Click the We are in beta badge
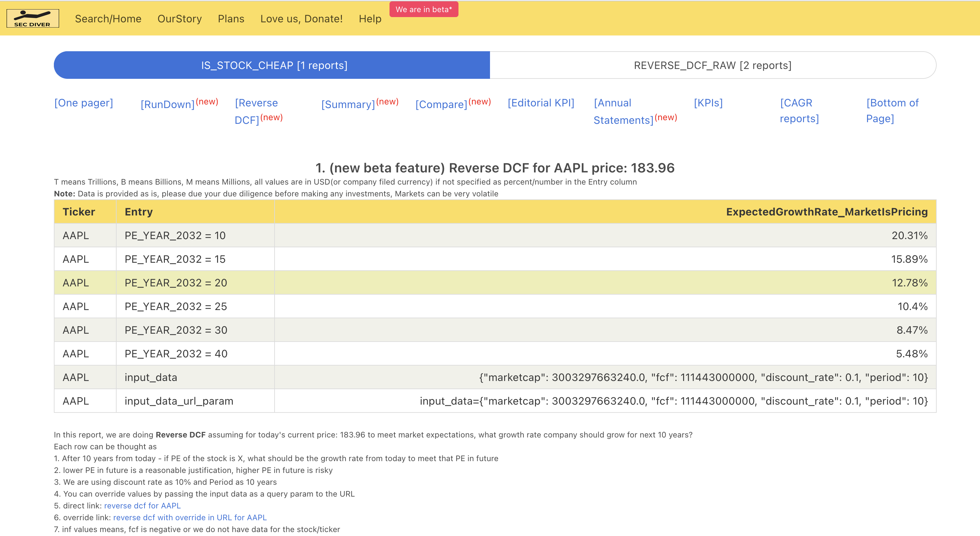The width and height of the screenshot is (980, 536). pyautogui.click(x=424, y=10)
